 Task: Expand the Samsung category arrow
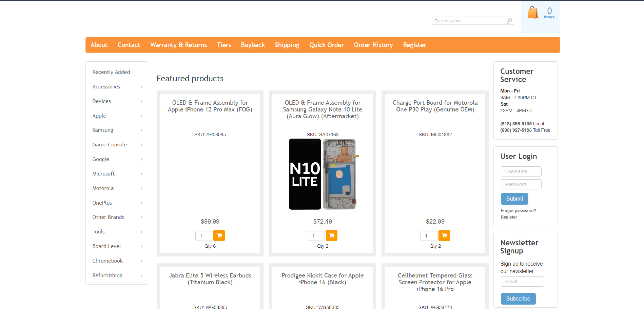point(141,130)
